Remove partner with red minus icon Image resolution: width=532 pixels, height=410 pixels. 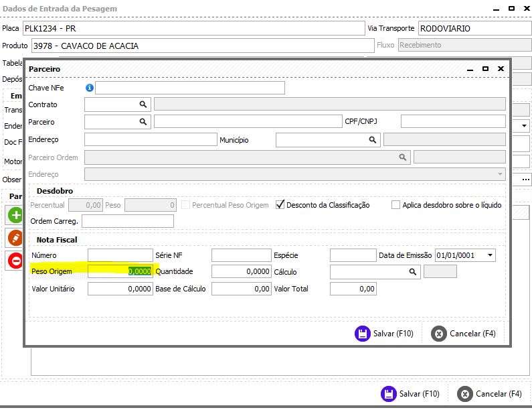(x=15, y=261)
